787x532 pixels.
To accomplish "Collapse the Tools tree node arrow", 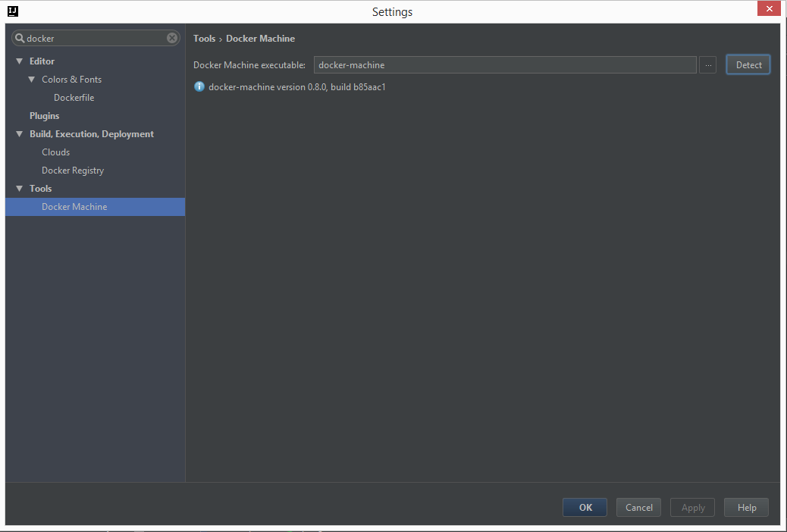I will [x=20, y=189].
